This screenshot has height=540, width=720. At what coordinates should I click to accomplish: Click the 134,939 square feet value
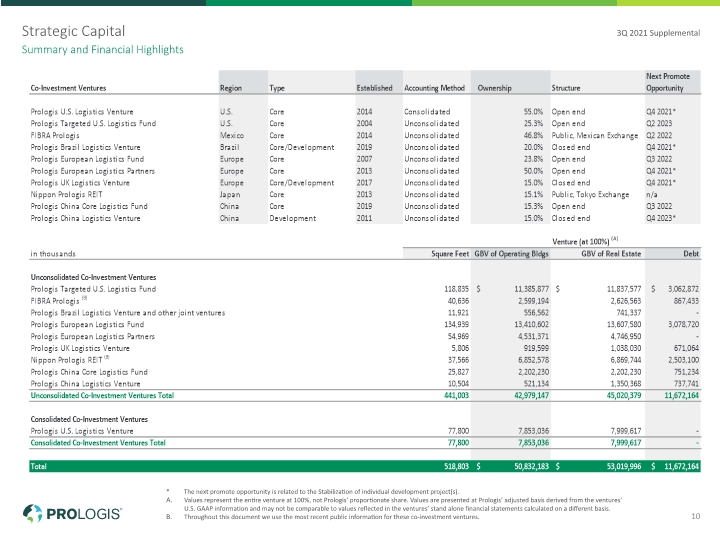456,325
